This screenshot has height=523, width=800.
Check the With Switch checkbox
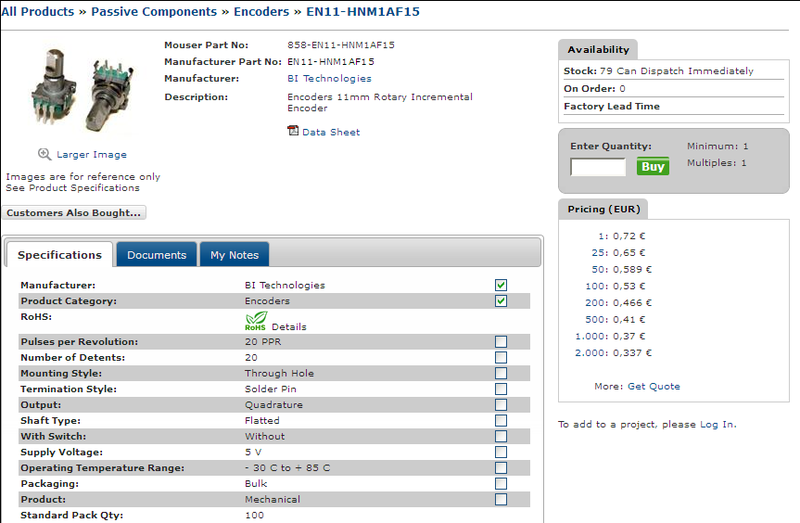[501, 437]
